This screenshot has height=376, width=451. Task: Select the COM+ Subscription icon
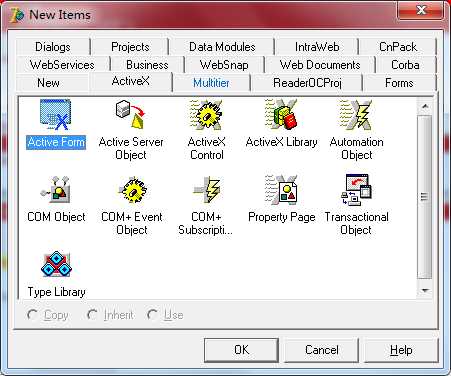click(207, 190)
